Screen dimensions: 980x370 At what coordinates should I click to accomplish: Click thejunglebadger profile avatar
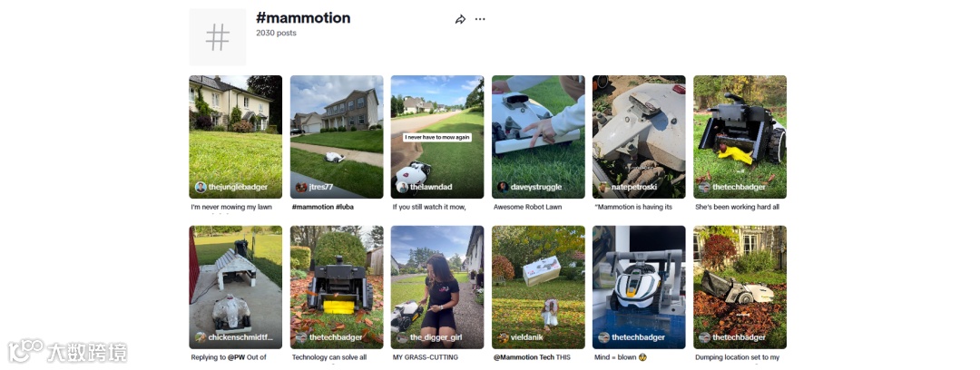pos(201,187)
